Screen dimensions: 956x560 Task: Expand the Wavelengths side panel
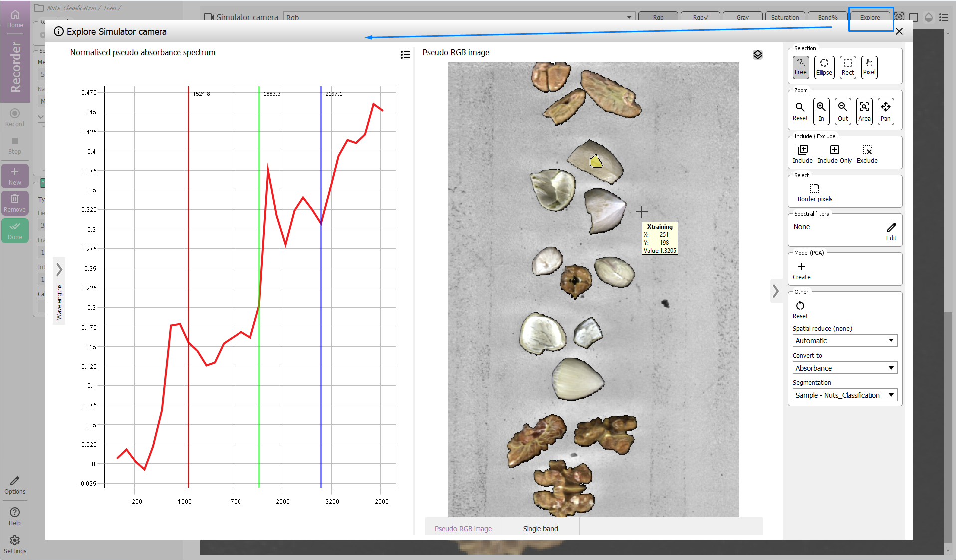59,270
